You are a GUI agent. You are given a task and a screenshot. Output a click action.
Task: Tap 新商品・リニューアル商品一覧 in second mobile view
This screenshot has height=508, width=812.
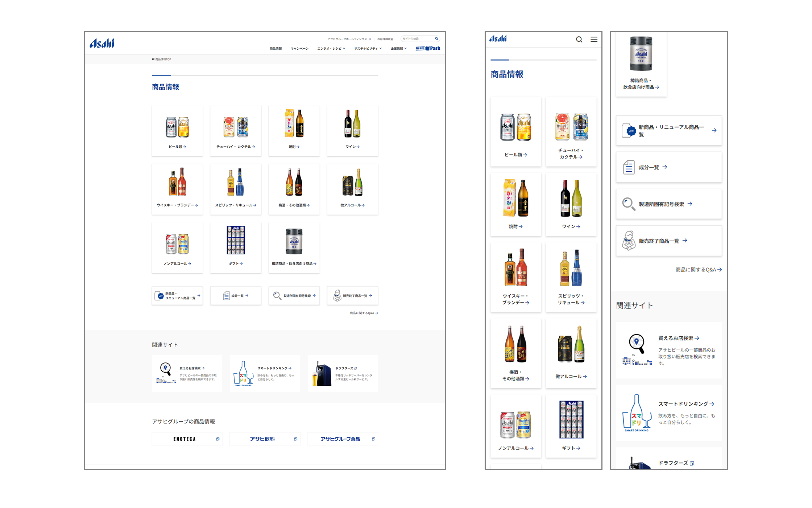tap(669, 131)
